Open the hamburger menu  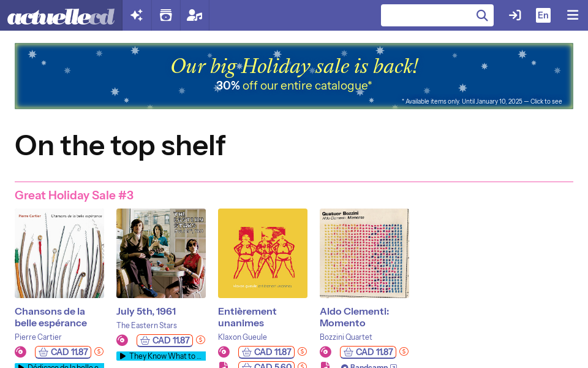click(x=573, y=15)
